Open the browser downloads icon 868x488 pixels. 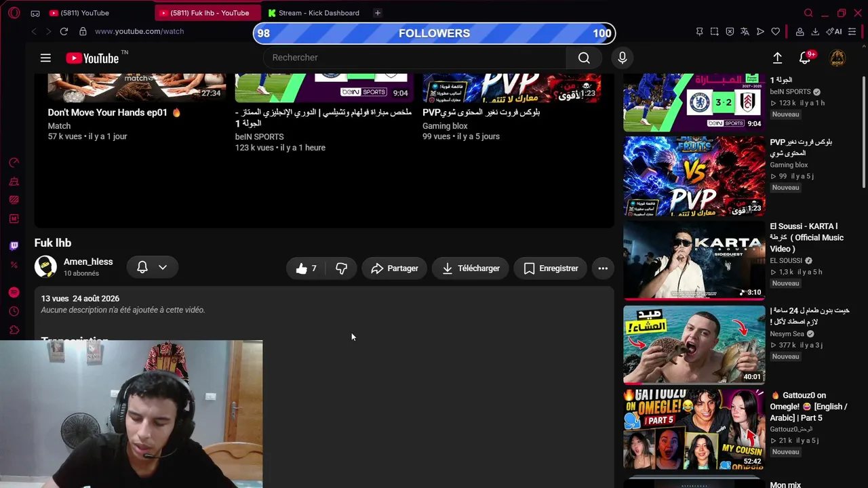pos(815,31)
